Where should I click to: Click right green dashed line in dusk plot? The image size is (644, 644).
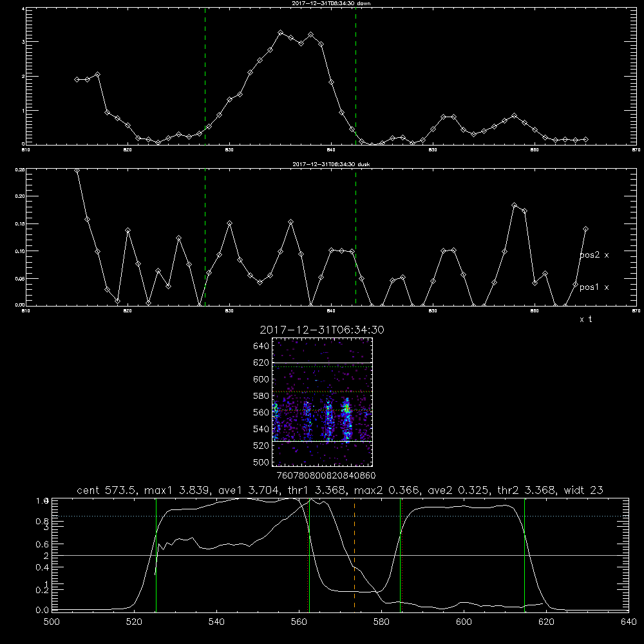(355, 237)
